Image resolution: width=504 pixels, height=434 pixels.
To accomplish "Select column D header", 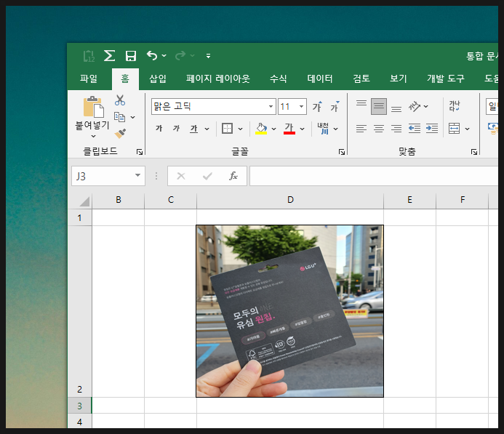I will coord(290,200).
